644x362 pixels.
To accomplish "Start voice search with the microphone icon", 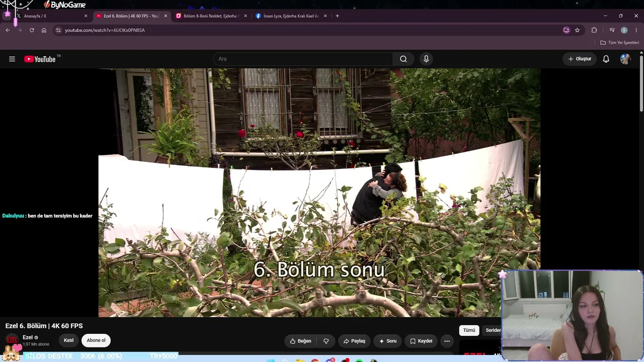I will coord(426,59).
